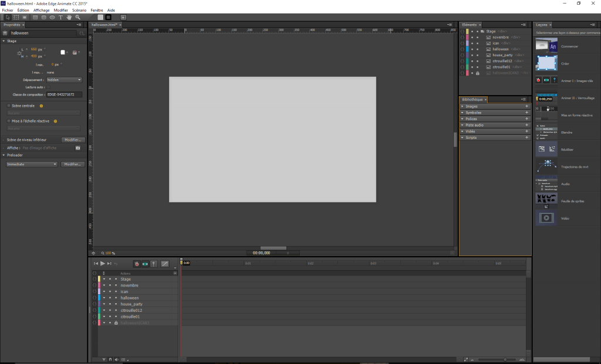Open the background color swatch in toolbar
Screen dimensions: 601x364
(x=100, y=17)
